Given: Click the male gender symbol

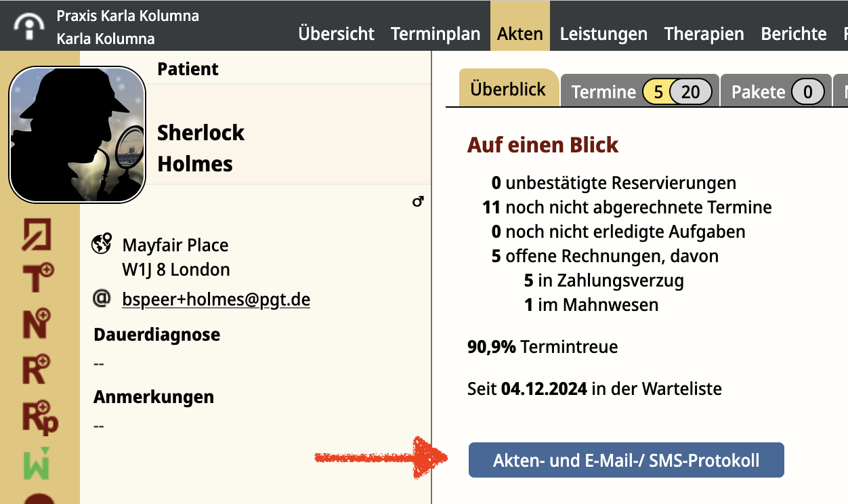Looking at the screenshot, I should click(x=418, y=201).
